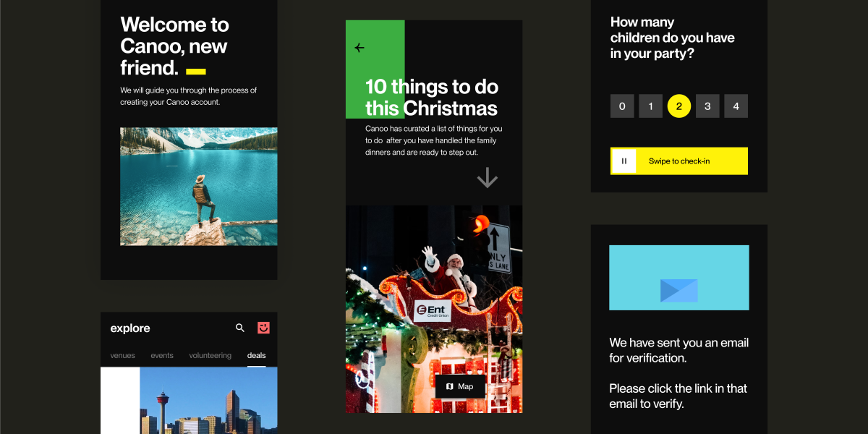
Task: Click the pause handle on swipe bar
Action: click(624, 161)
